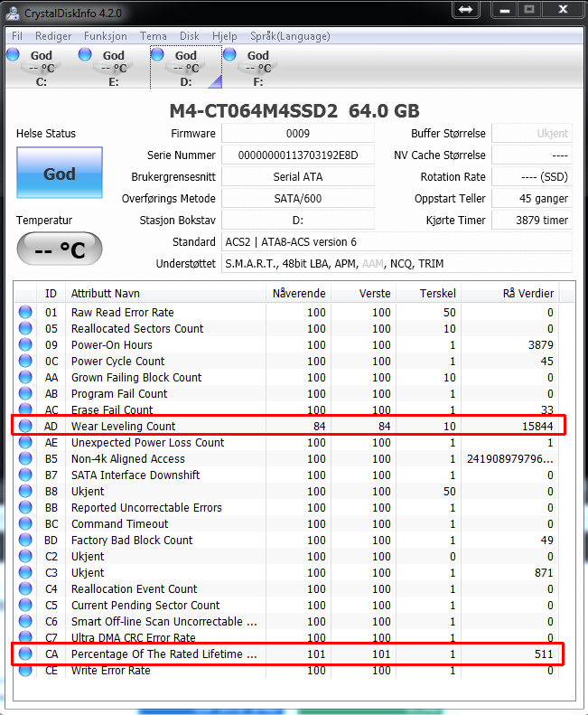Select the F: drive tab
Viewport: 588px width, 715px height.
[x=258, y=68]
